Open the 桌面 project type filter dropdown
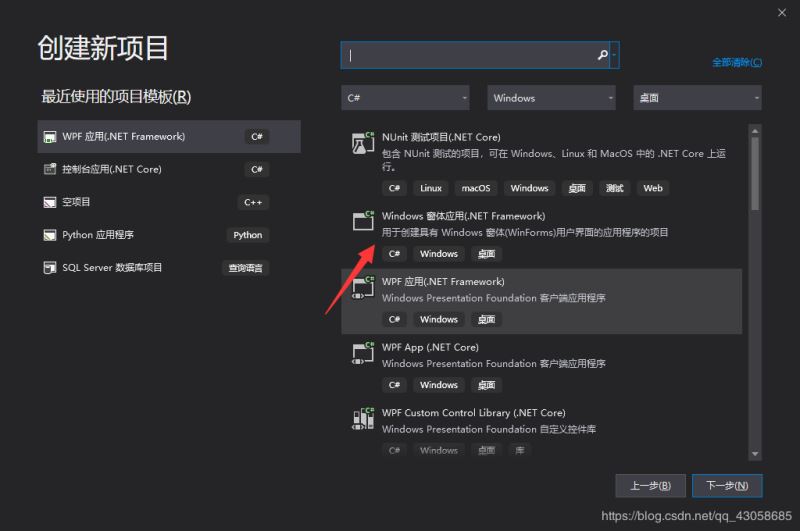The height and width of the screenshot is (531, 800). pos(697,98)
